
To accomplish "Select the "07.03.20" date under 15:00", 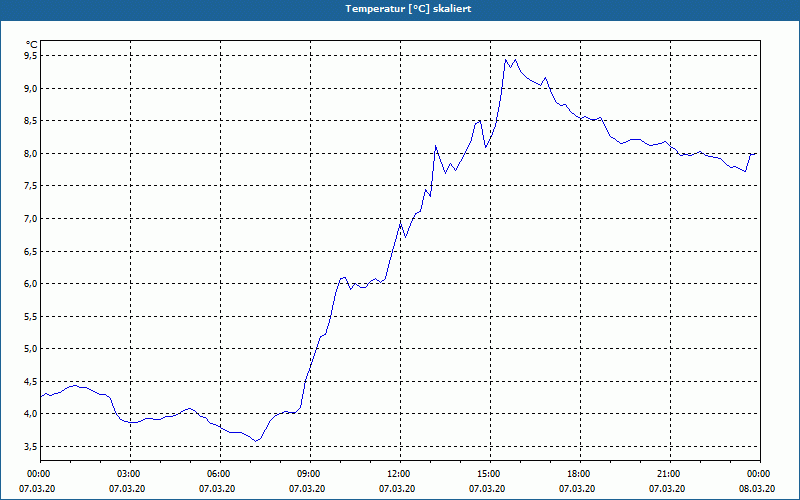I will coord(487,488).
